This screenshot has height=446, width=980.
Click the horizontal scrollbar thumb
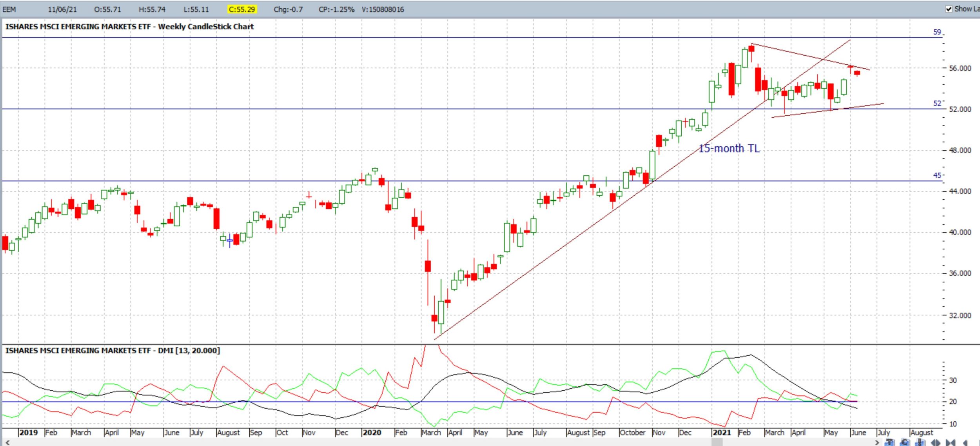pyautogui.click(x=717, y=442)
